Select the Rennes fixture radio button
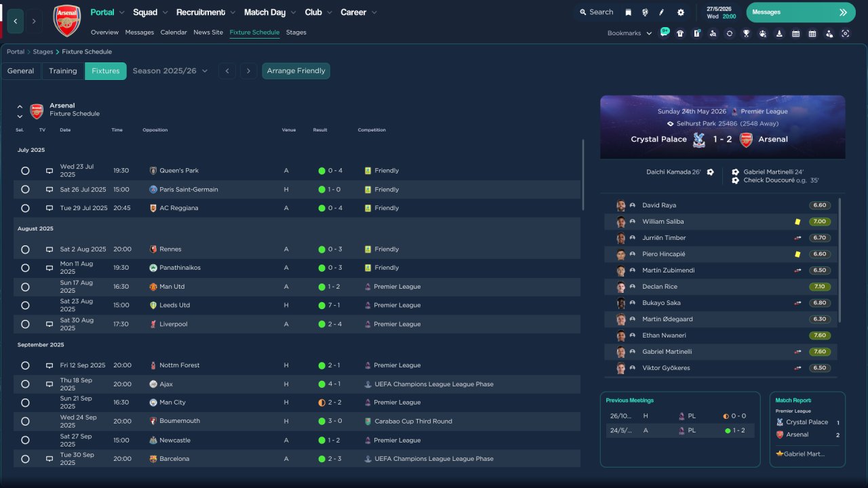868x488 pixels. click(x=25, y=249)
